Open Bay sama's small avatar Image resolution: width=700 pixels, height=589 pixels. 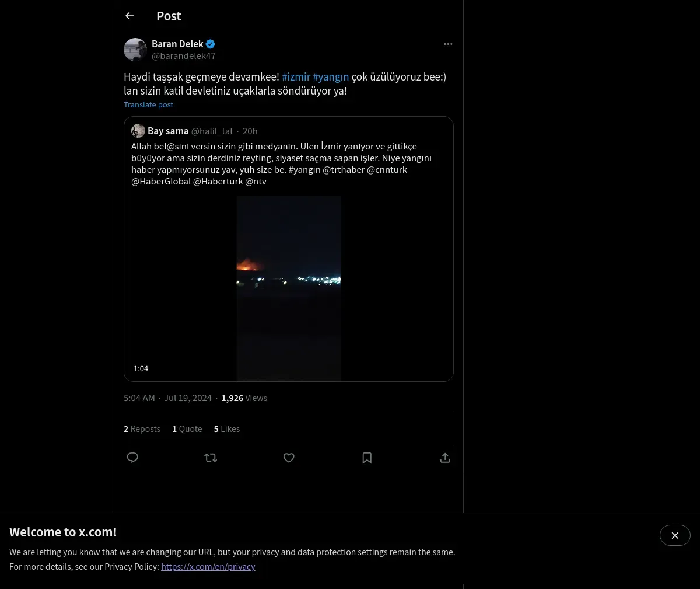[138, 131]
